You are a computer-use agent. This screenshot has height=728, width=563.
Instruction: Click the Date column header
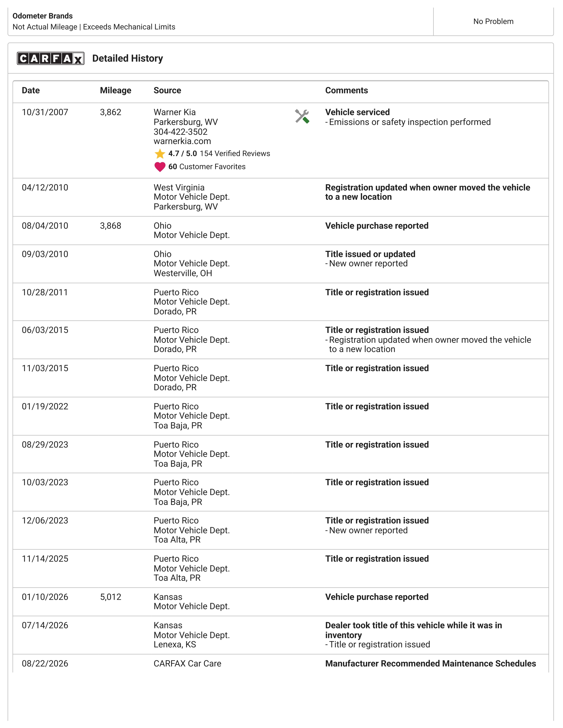(31, 90)
